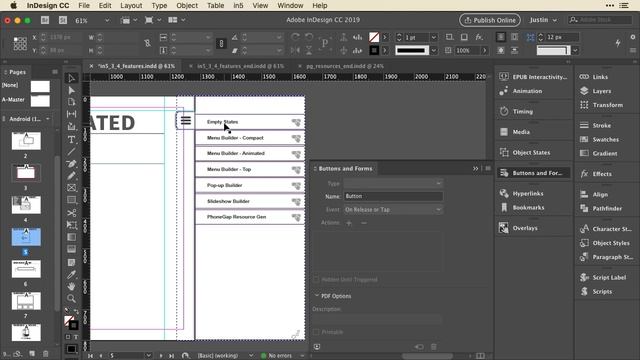Select the Scissors tool
Screen dimensions: 640x360
click(71, 213)
